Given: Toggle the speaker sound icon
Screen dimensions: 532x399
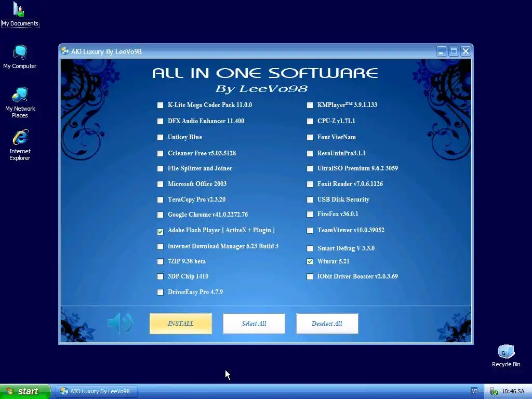Looking at the screenshot, I should pyautogui.click(x=120, y=323).
